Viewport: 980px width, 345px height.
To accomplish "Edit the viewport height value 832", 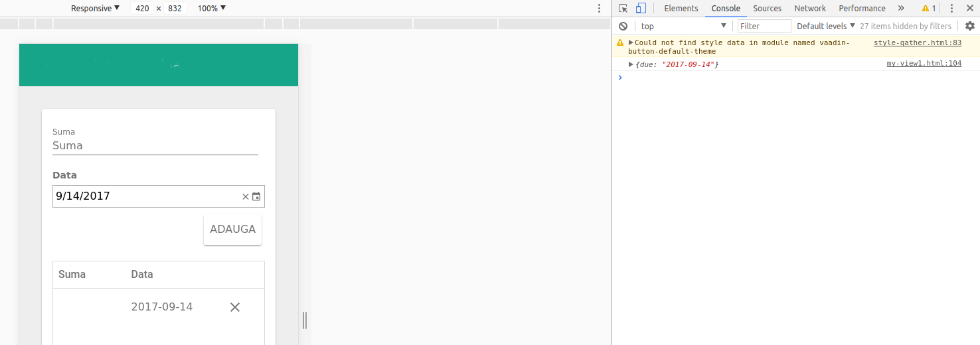I will (175, 9).
